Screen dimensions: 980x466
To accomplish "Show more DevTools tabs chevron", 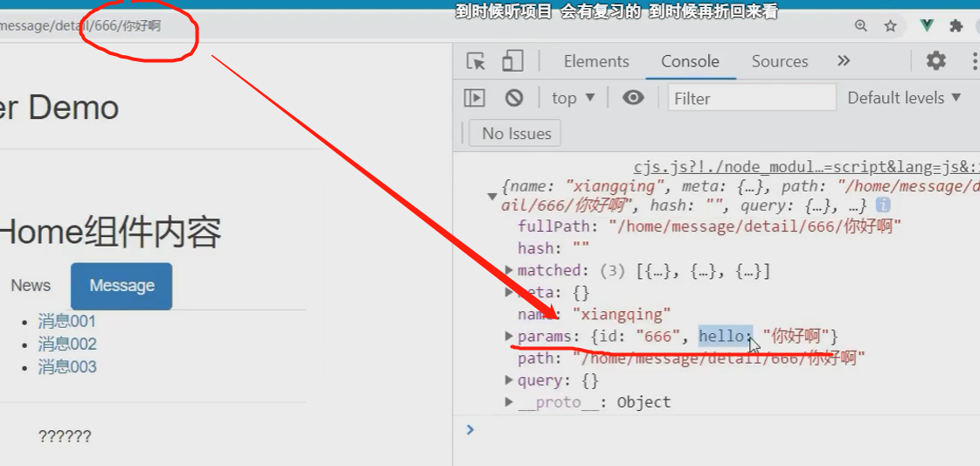I will [x=844, y=60].
